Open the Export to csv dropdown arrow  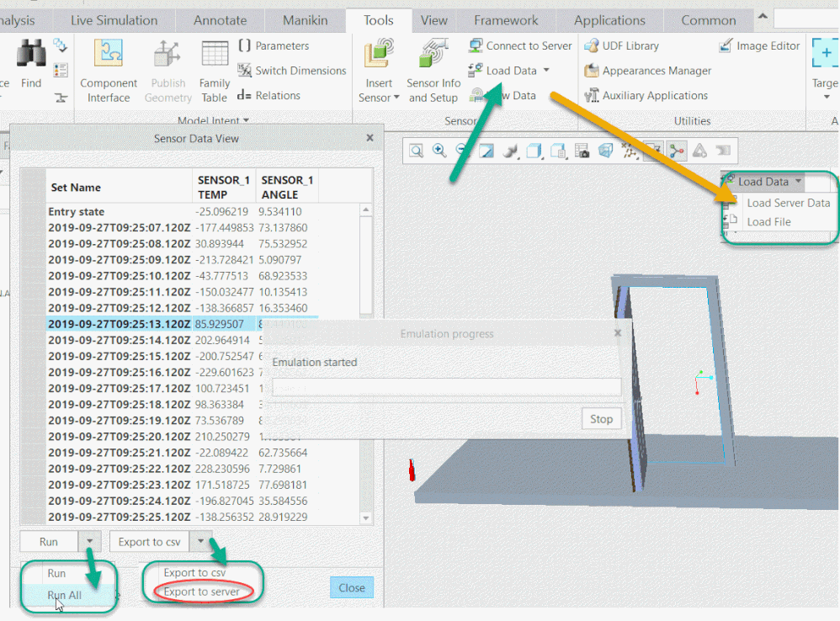tap(200, 541)
